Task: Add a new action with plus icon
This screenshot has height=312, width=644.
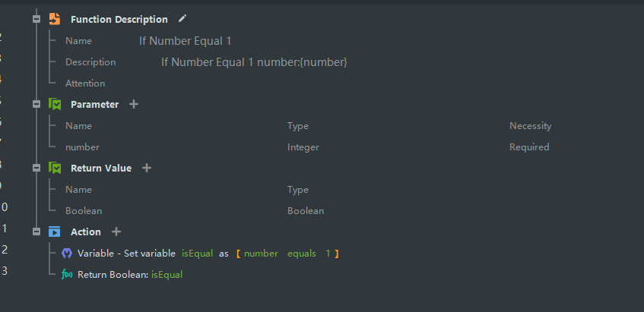Action: pyautogui.click(x=116, y=232)
